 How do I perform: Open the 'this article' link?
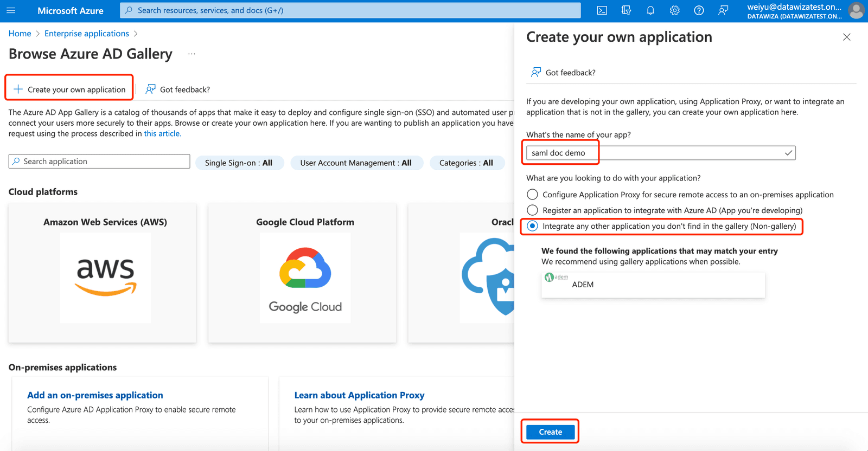(x=162, y=133)
